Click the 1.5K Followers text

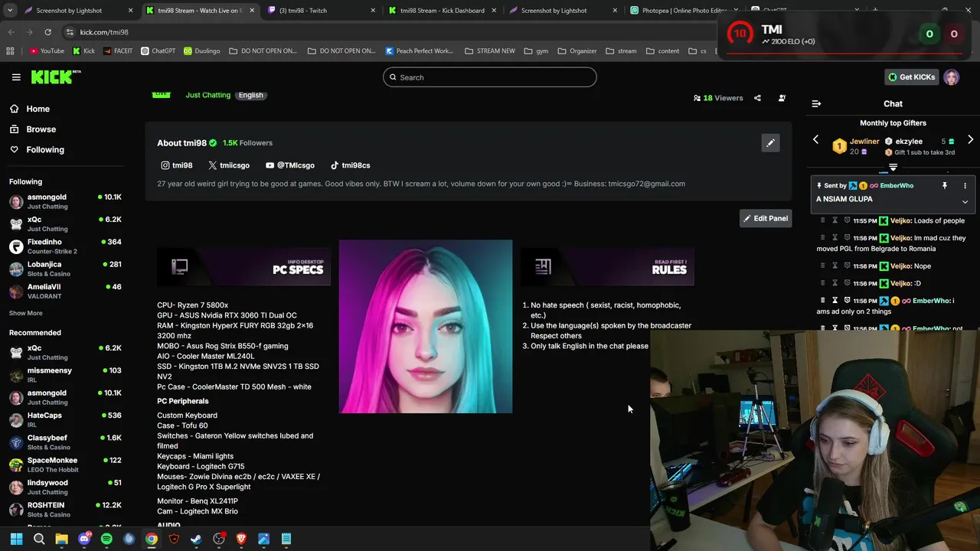point(247,143)
